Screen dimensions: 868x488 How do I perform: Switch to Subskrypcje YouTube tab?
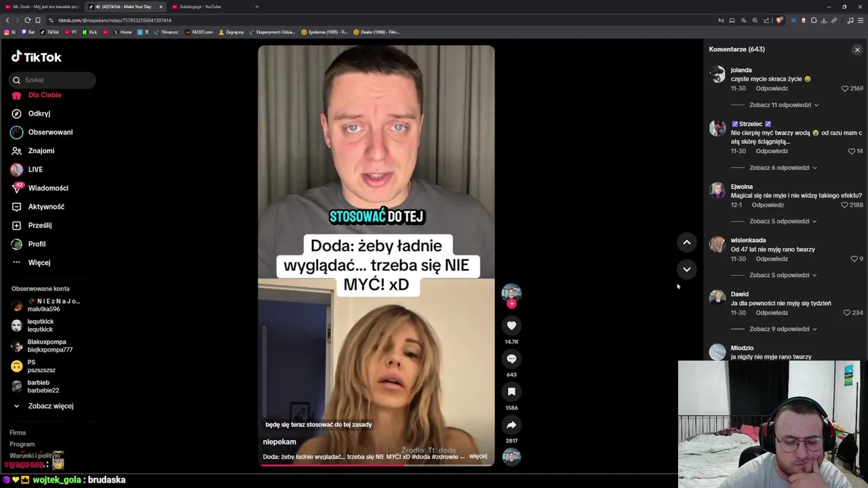pyautogui.click(x=208, y=7)
